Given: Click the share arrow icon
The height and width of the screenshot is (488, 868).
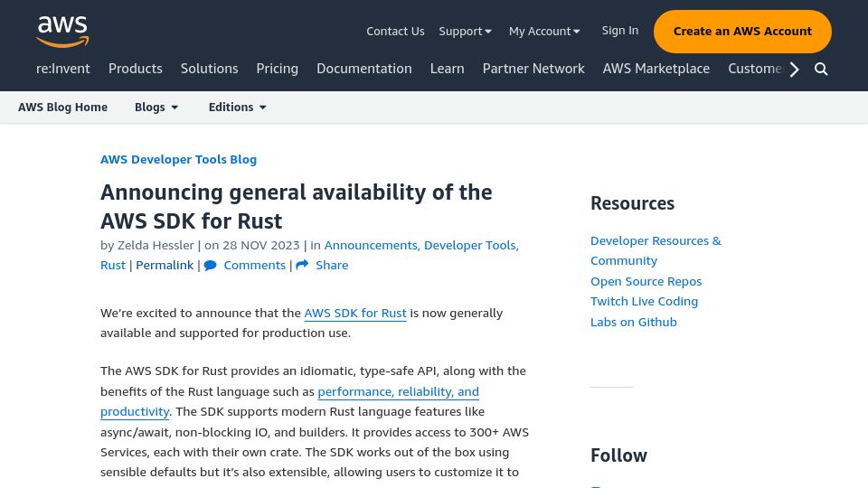Looking at the screenshot, I should click(302, 265).
